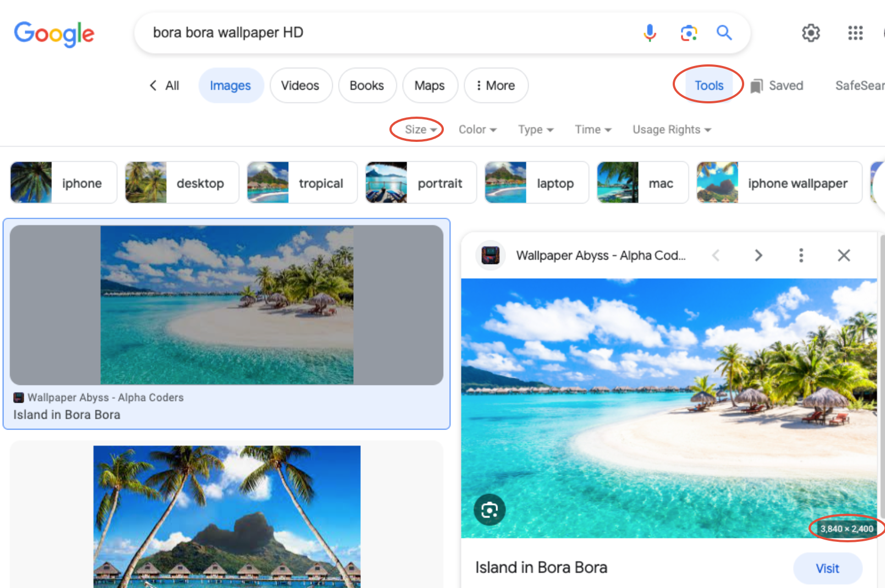
Task: Toggle the Tools filter button
Action: coord(708,85)
